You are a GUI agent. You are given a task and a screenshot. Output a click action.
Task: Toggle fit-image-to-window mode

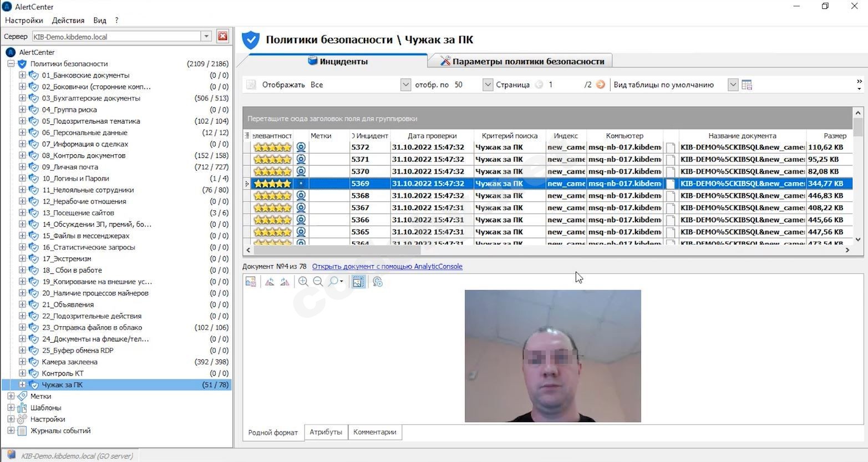(x=358, y=282)
